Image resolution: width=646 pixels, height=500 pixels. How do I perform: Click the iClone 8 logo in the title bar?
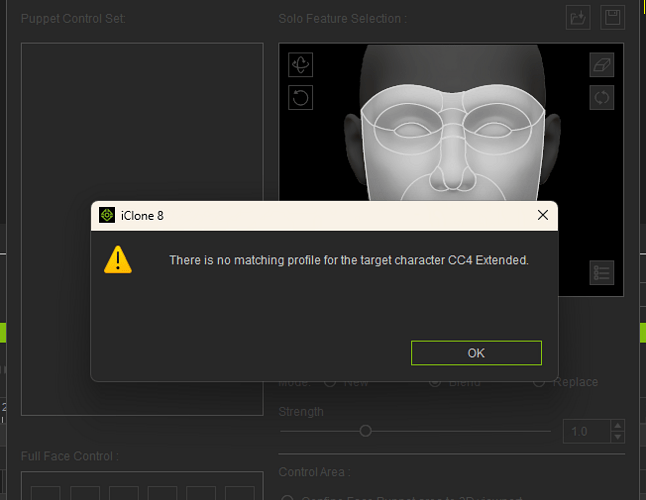(x=107, y=215)
